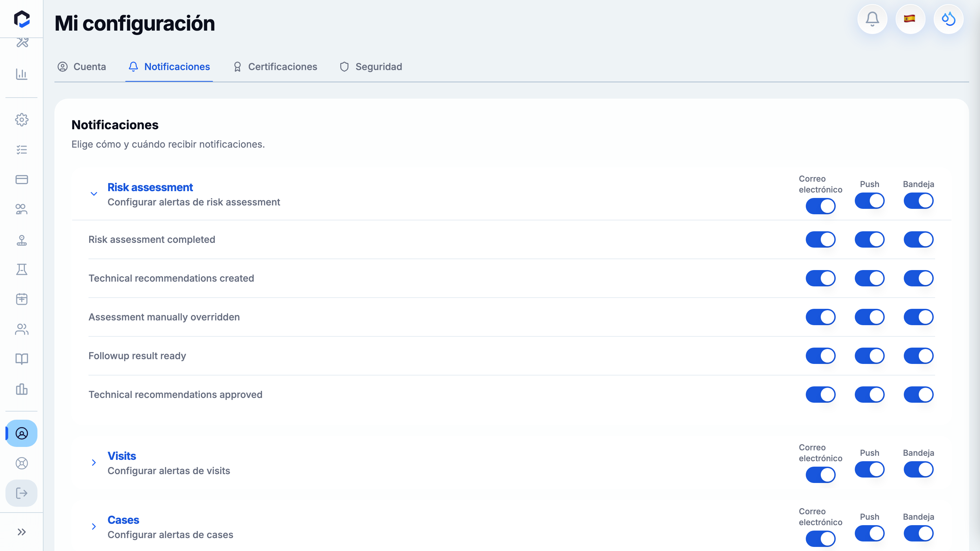
Task: Open the open book sidebar icon
Action: [22, 359]
